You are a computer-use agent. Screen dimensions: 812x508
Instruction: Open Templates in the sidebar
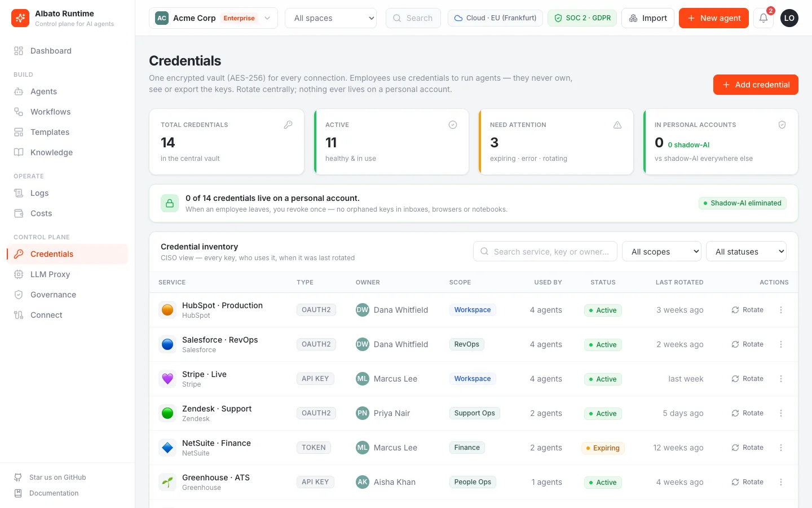[68, 132]
